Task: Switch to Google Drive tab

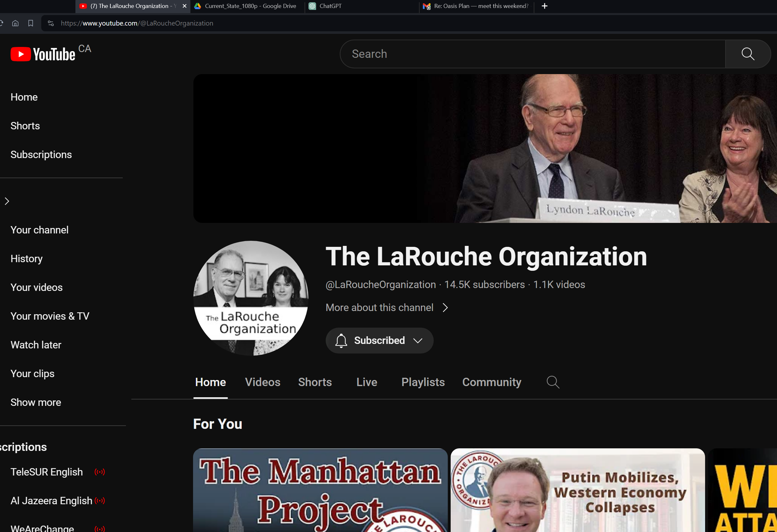Action: (247, 6)
